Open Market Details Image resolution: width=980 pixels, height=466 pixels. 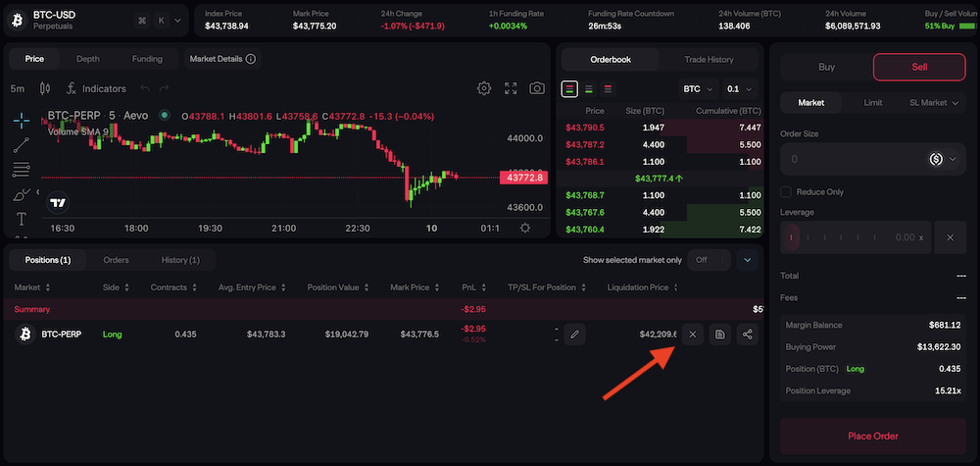(x=222, y=59)
